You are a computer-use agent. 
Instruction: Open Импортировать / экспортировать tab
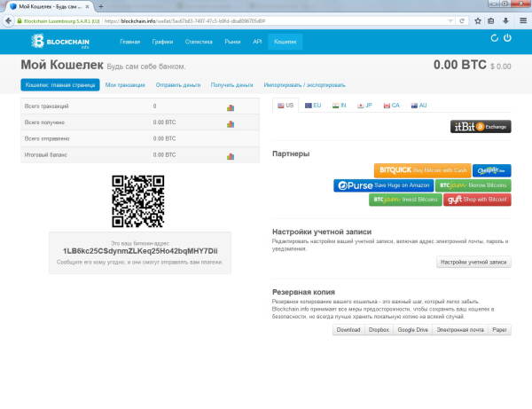click(298, 84)
